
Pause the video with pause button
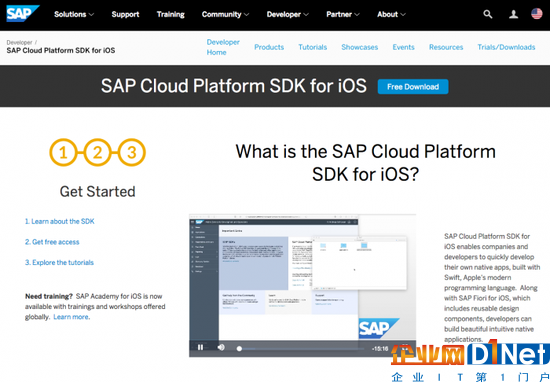tap(200, 347)
